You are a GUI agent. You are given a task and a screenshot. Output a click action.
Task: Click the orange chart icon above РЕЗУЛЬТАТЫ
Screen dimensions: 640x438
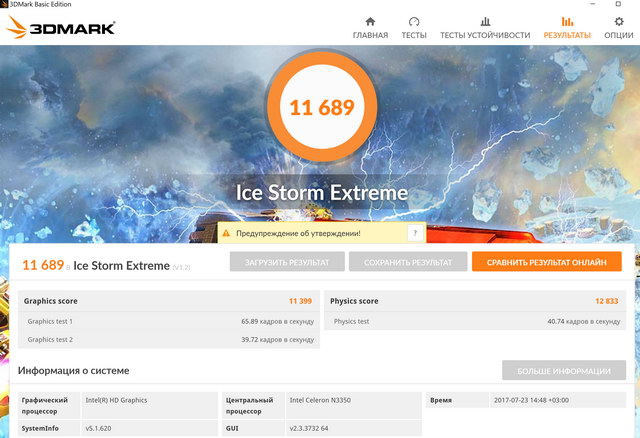coord(567,21)
